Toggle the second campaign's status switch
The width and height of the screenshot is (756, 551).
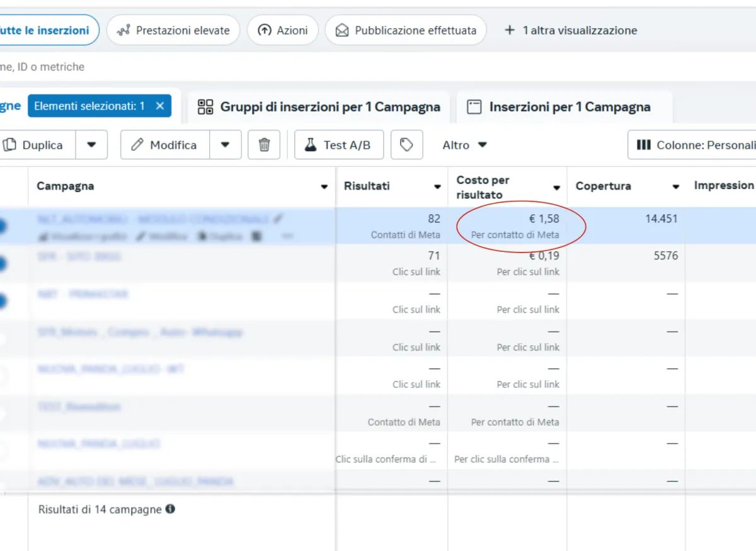[x=2, y=264]
